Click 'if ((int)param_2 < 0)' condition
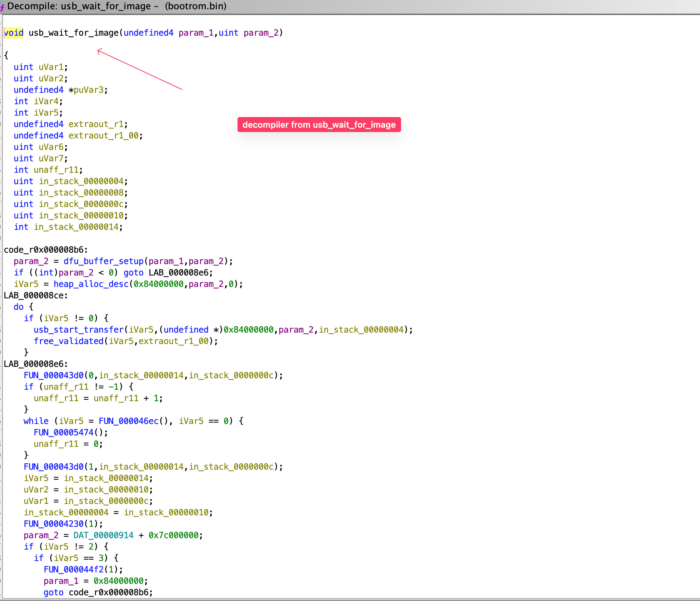Viewport: 700px width, 601px height. pos(66,273)
